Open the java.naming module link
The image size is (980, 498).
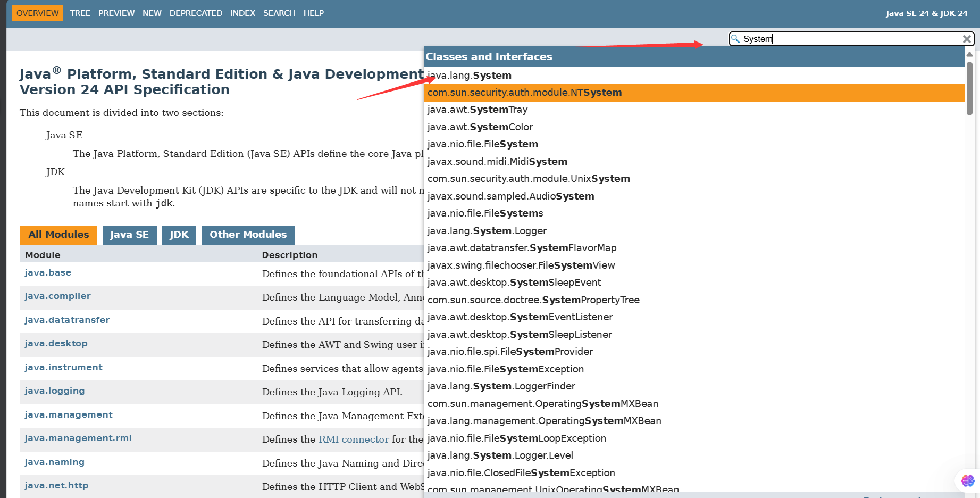tap(54, 462)
